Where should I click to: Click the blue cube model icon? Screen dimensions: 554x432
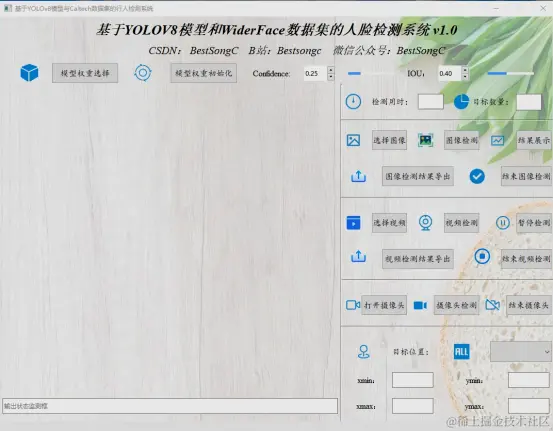point(29,73)
